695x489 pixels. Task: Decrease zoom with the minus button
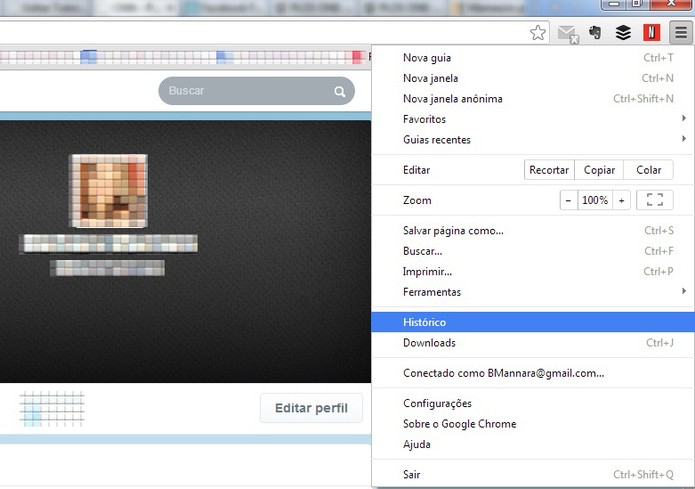568,200
